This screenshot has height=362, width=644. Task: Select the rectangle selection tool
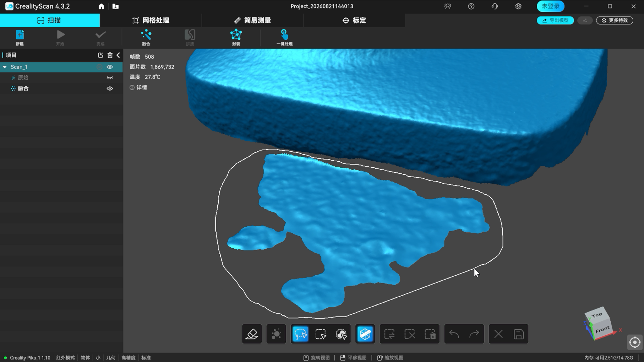321,334
